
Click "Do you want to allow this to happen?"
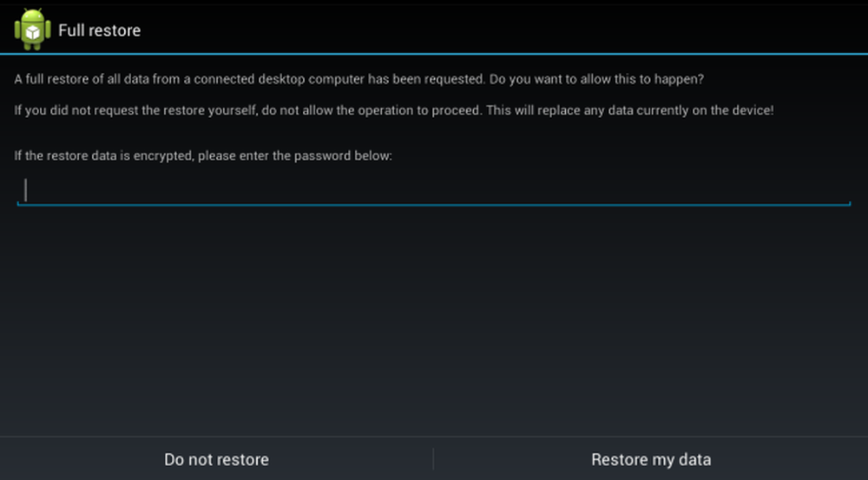pyautogui.click(x=597, y=79)
